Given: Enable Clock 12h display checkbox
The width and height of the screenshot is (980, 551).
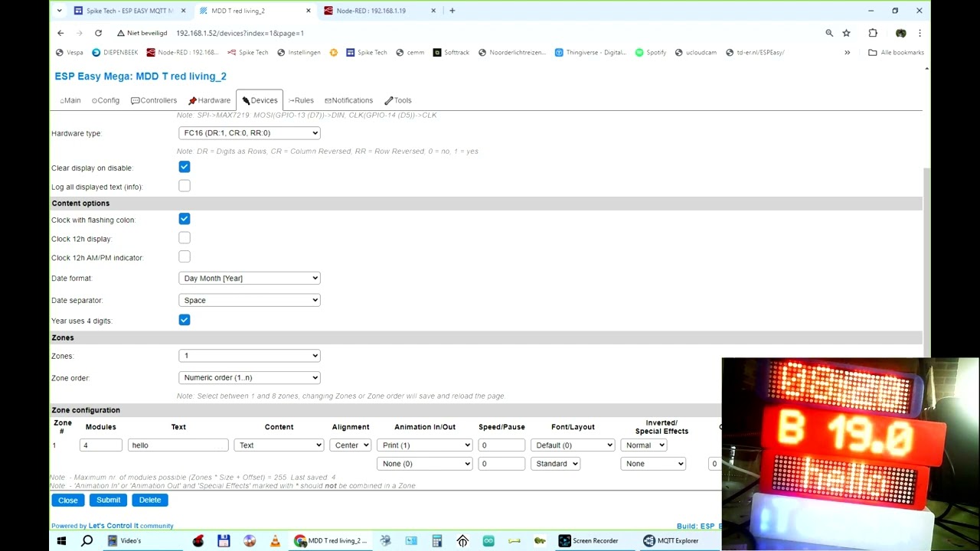Looking at the screenshot, I should click(185, 238).
